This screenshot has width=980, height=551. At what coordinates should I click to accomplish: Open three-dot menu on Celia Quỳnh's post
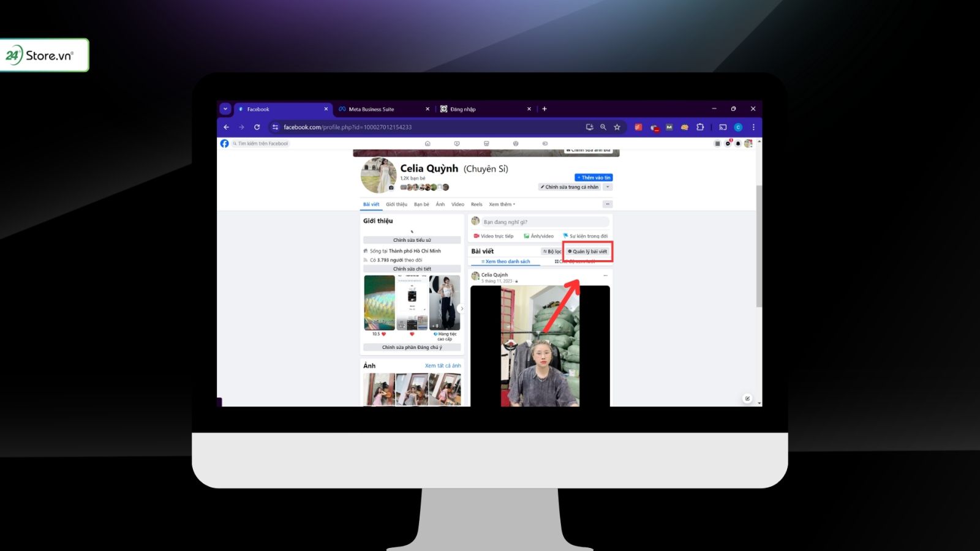606,275
